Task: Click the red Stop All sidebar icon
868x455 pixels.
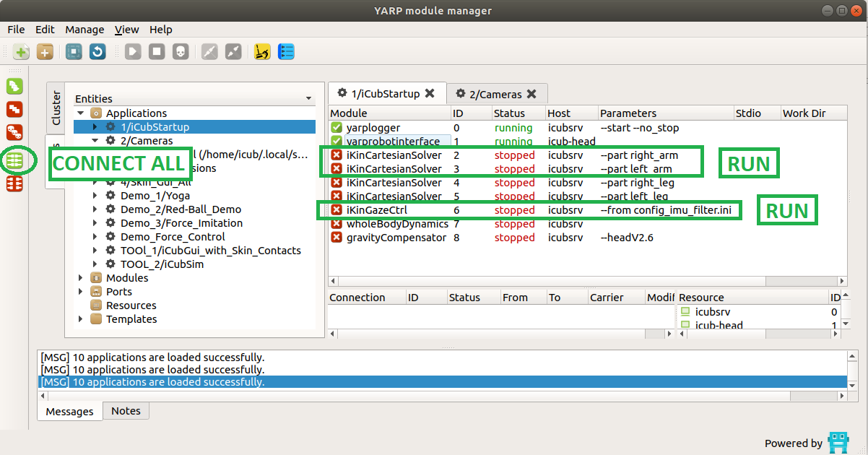Action: click(14, 110)
